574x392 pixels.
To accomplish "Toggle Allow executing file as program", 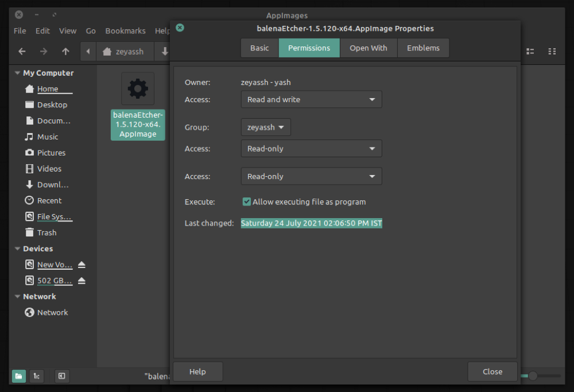I will 247,202.
